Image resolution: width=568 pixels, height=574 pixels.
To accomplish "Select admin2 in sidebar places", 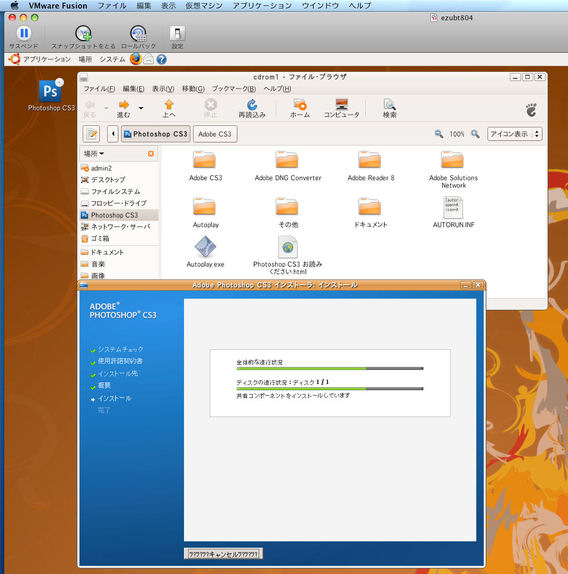I will coord(119,168).
